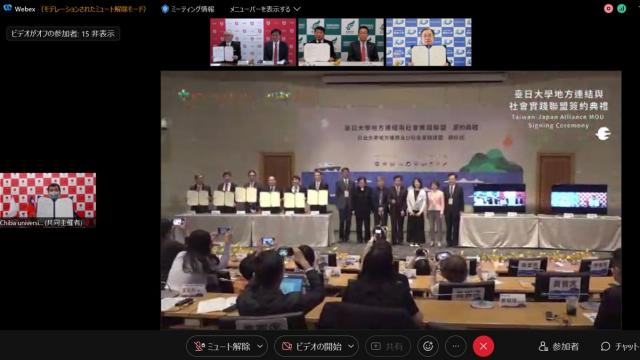The height and width of the screenshot is (360, 640).
Task: Click the green connection status icon
Action: tap(622, 9)
